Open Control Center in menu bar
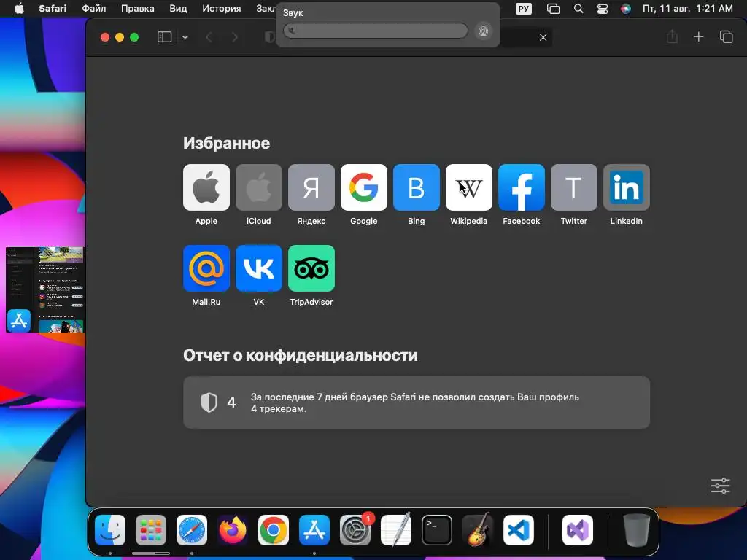Viewport: 747px width, 560px height. 602,9
